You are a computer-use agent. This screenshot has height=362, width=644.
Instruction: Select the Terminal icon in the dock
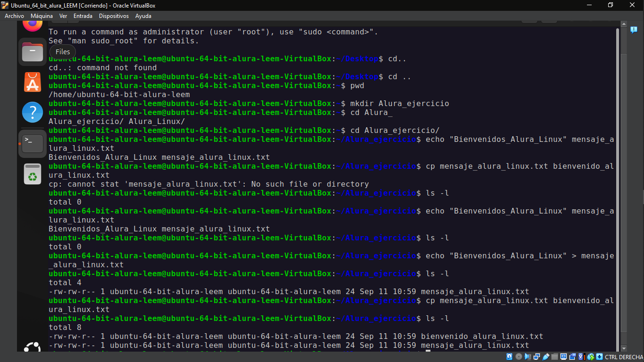[33, 143]
